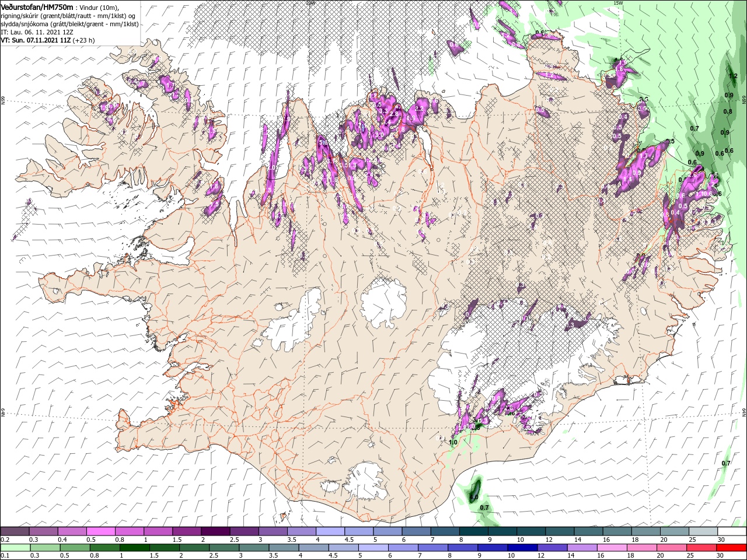Select royal blue 9 swatch in bottom legend row
747x560 pixels.
[x=493, y=548]
